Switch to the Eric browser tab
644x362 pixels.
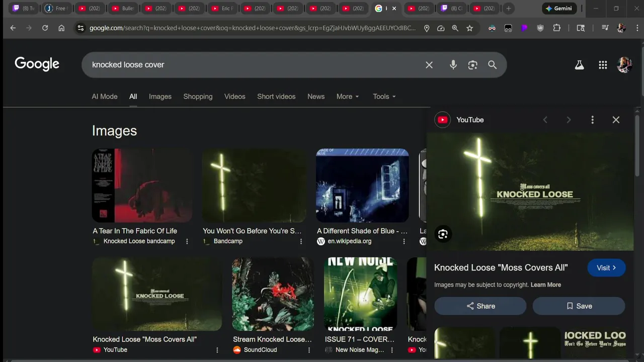tap(222, 9)
